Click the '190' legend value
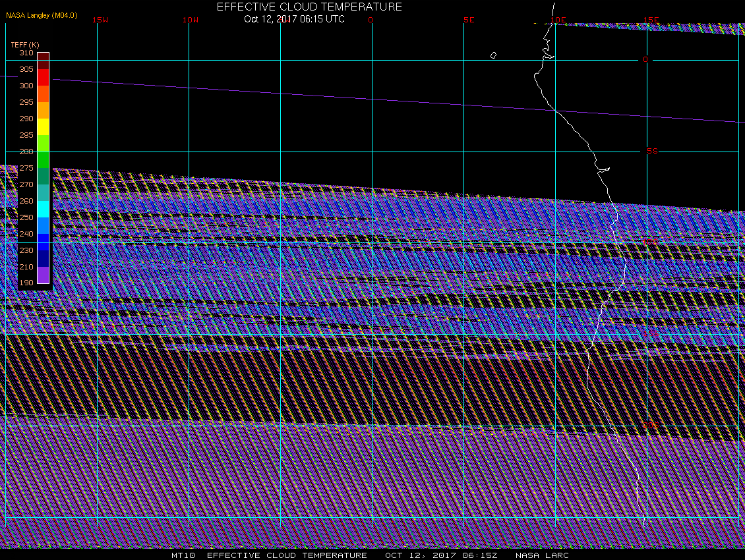745x560 pixels. coord(26,283)
